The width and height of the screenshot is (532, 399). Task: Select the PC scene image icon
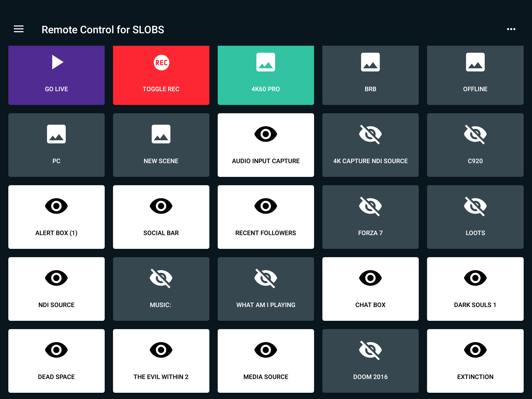pyautogui.click(x=56, y=134)
